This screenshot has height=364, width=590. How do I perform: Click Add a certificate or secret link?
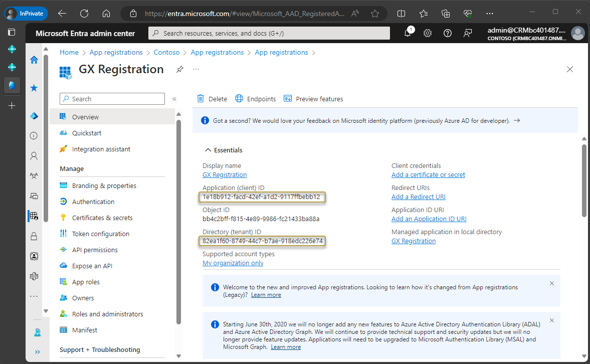428,174
